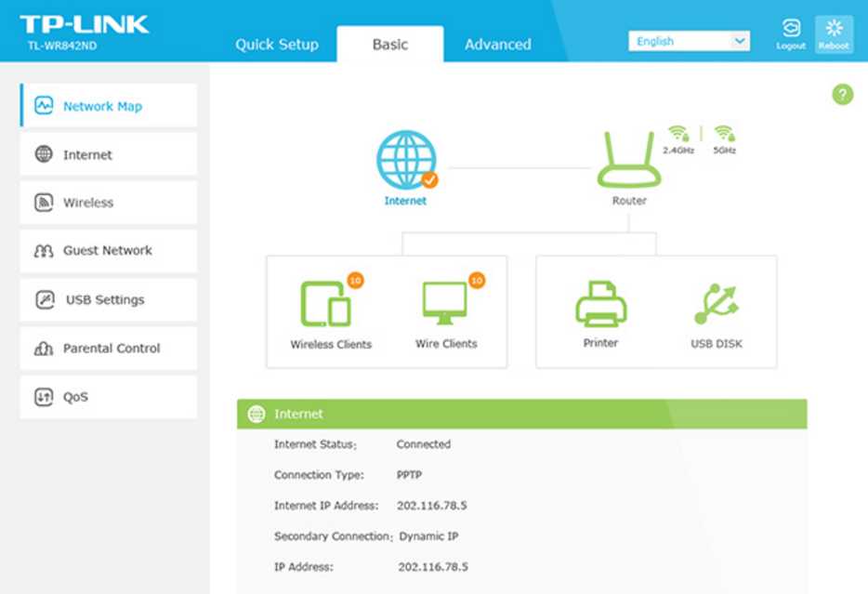This screenshot has width=868, height=594.
Task: Click the 2.4GHz Wi-Fi signal icon
Action: (x=678, y=135)
